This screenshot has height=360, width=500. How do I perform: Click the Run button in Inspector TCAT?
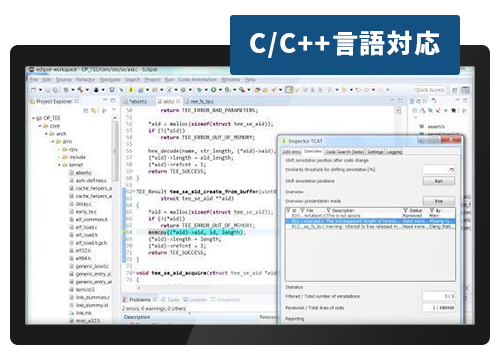(439, 181)
